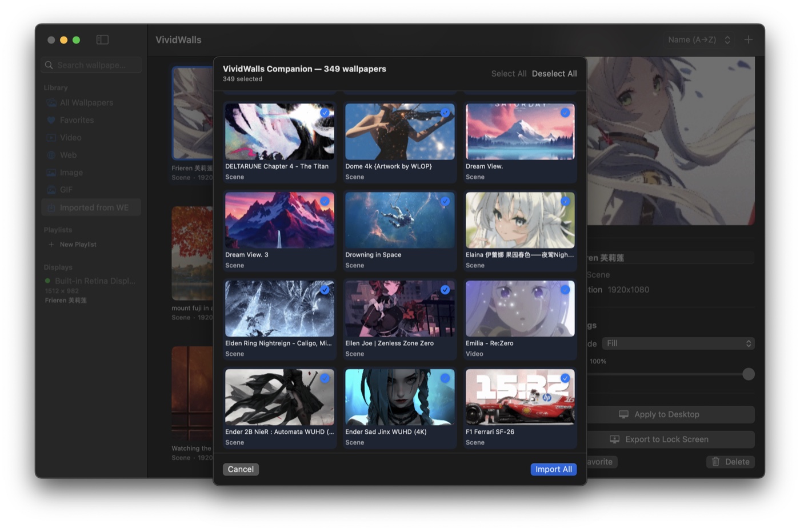Uncheck Elaina wallpaper selection checkmark
The image size is (800, 532).
click(x=565, y=201)
